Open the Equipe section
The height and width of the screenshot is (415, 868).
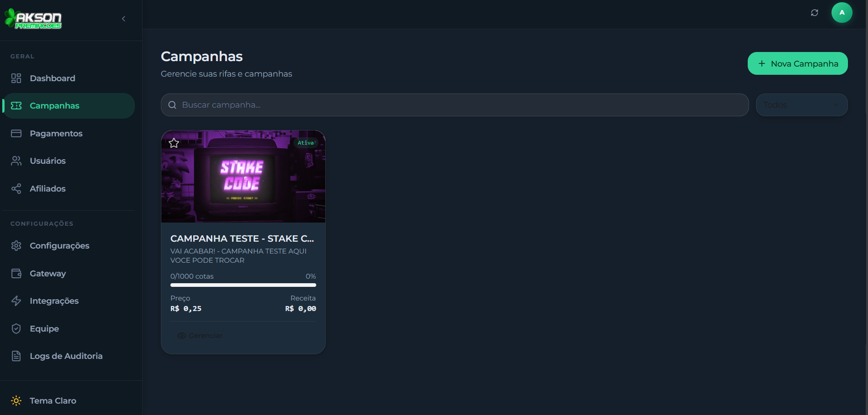68,329
